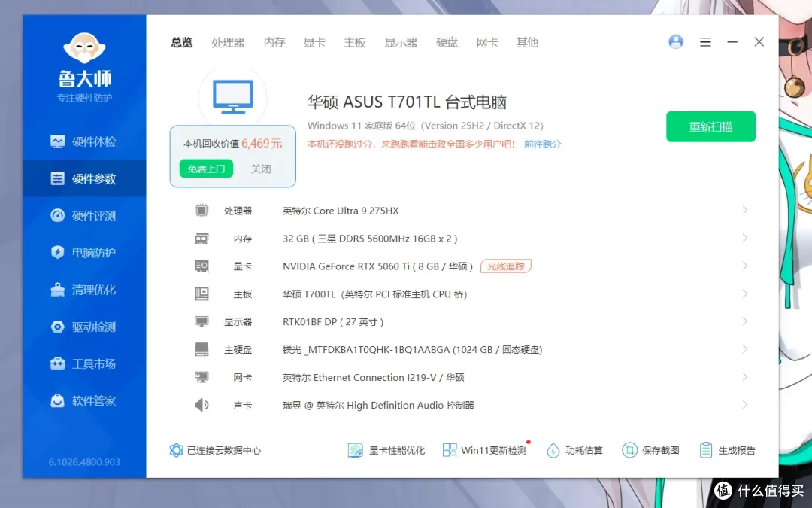Click the user account avatar icon
The width and height of the screenshot is (812, 508).
click(x=676, y=42)
